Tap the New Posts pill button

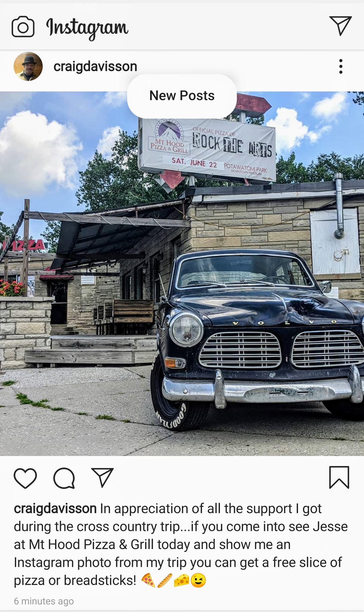(x=182, y=96)
